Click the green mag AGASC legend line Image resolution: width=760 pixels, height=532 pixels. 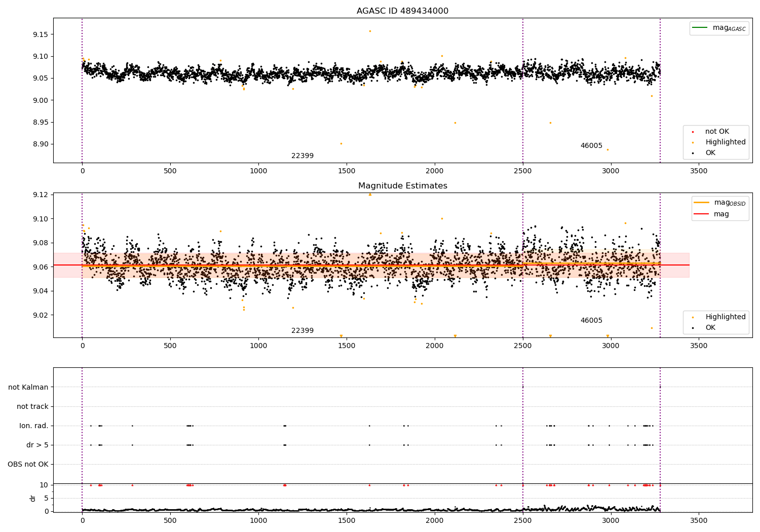point(700,28)
